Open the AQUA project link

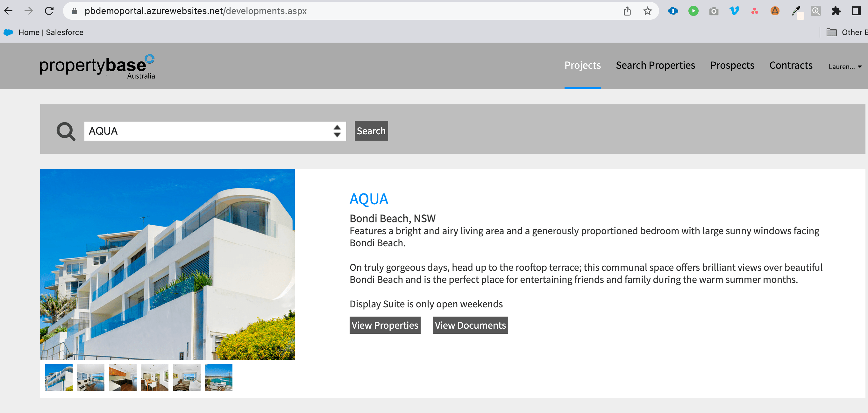[369, 199]
